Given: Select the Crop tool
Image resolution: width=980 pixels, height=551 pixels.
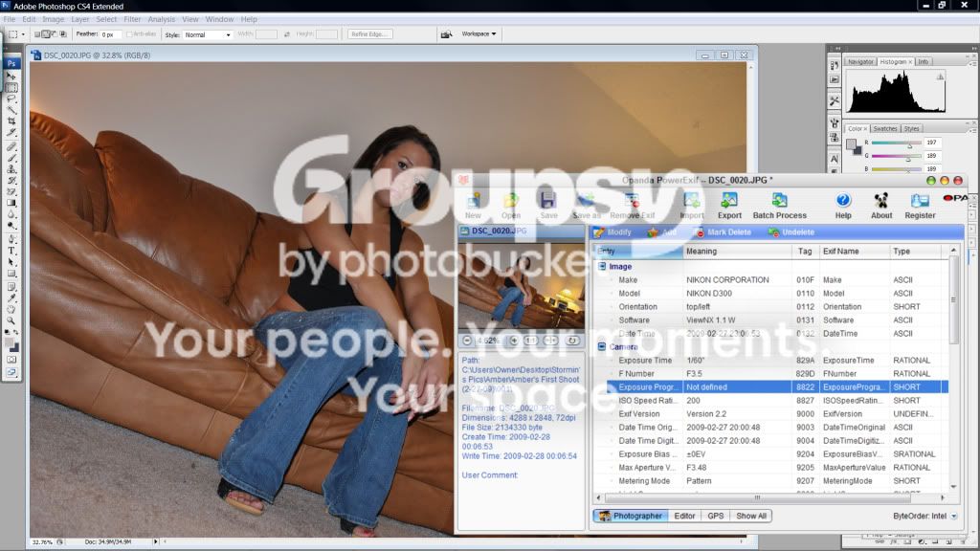Looking at the screenshot, I should click(11, 121).
